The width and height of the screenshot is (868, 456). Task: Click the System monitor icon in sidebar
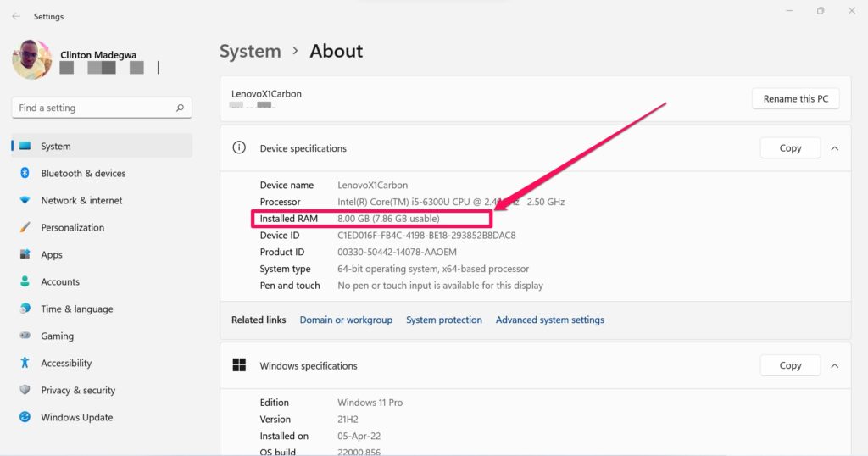click(x=25, y=146)
